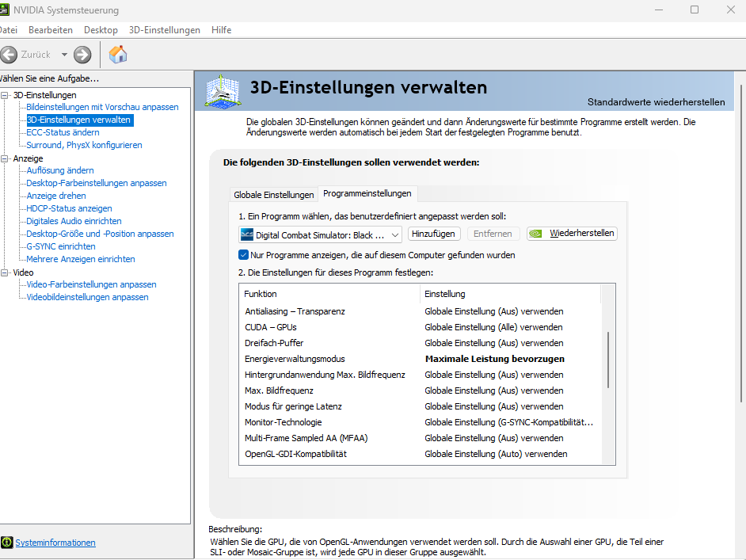Select '3D-Einstellungen verwalten' in tree
This screenshot has width=746, height=560.
click(x=78, y=120)
